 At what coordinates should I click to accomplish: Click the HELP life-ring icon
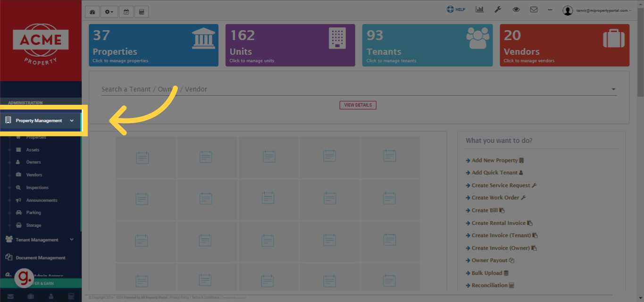pyautogui.click(x=450, y=9)
